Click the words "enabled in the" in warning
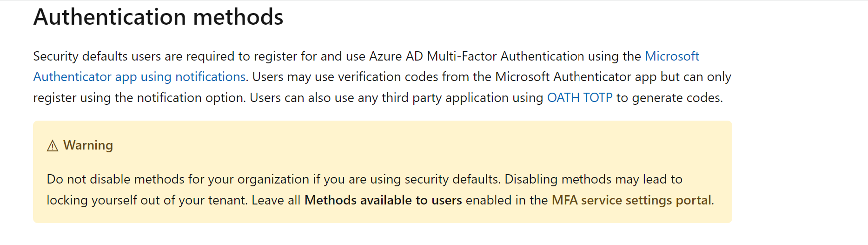The height and width of the screenshot is (245, 868). coord(506,200)
